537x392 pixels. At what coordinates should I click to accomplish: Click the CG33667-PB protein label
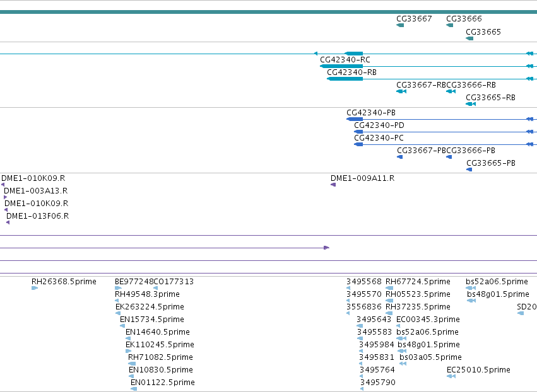[x=422, y=151]
